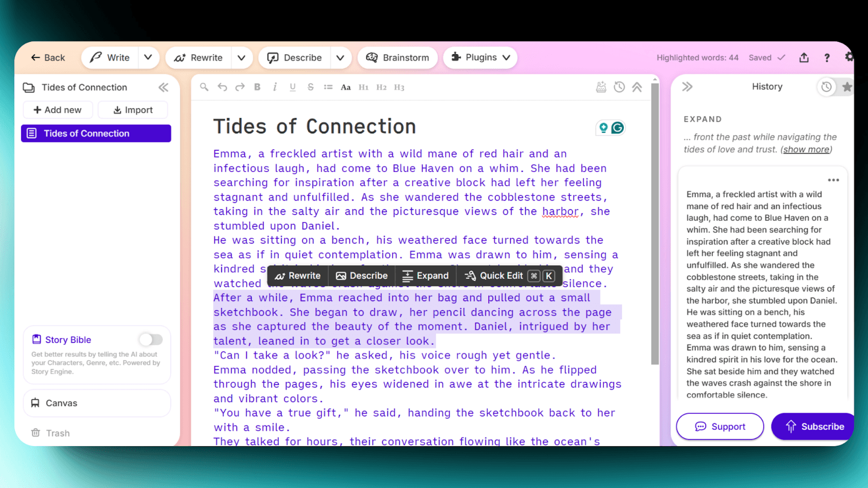868x488 pixels.
Task: Click the redo arrow icon
Action: (x=240, y=87)
